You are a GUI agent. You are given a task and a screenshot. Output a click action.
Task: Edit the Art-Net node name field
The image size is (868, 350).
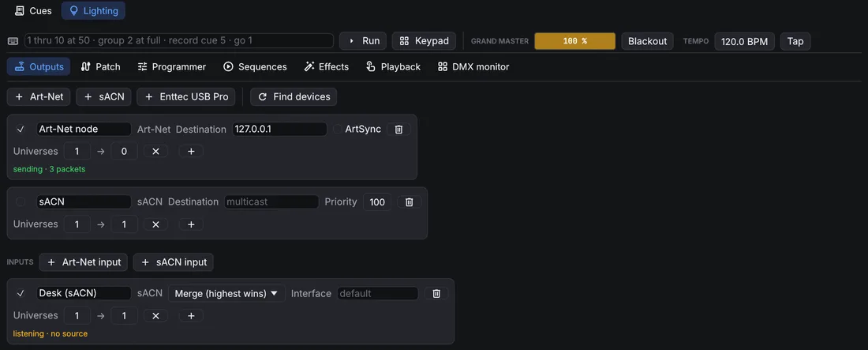click(x=84, y=129)
